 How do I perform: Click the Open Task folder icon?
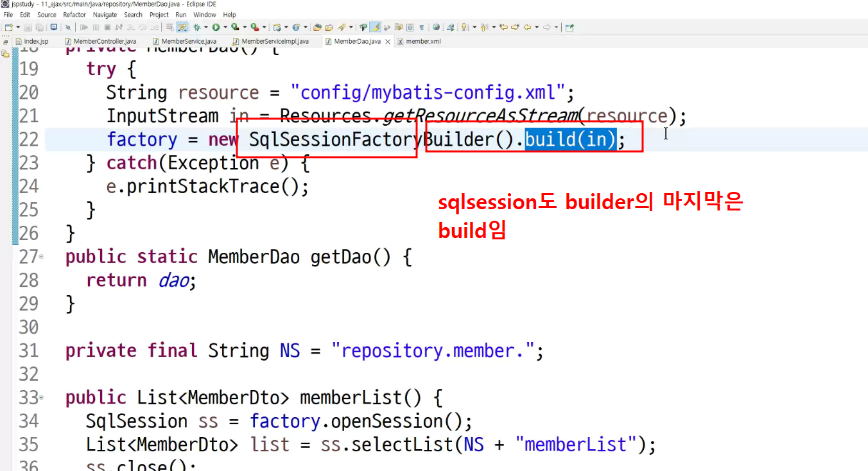pyautogui.click(x=329, y=28)
